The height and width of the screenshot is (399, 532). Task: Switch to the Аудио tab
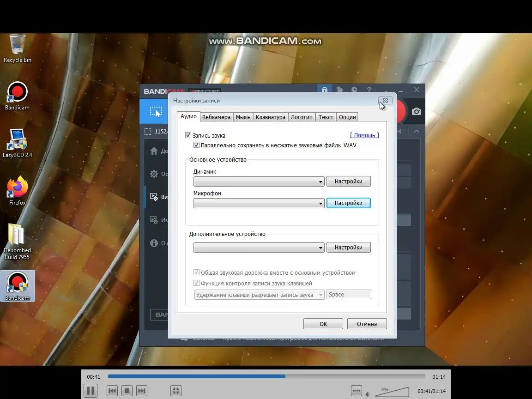188,116
